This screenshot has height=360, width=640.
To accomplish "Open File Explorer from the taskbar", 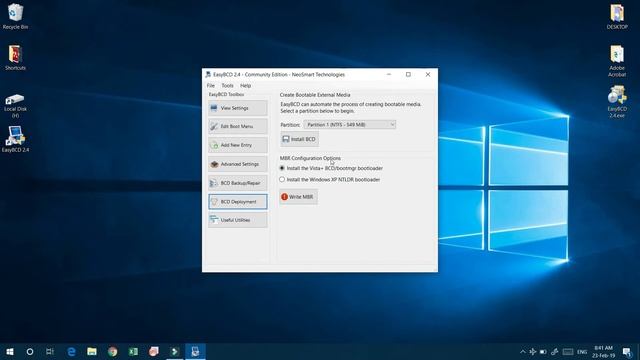I will [x=92, y=351].
